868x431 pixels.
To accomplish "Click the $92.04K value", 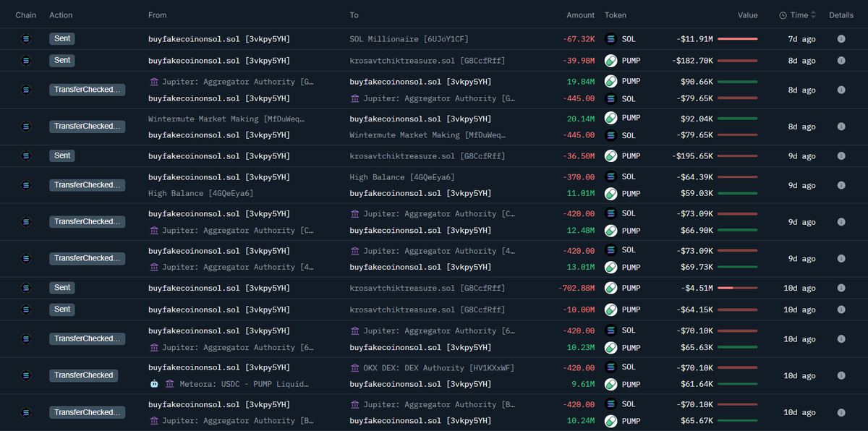I will [x=697, y=118].
